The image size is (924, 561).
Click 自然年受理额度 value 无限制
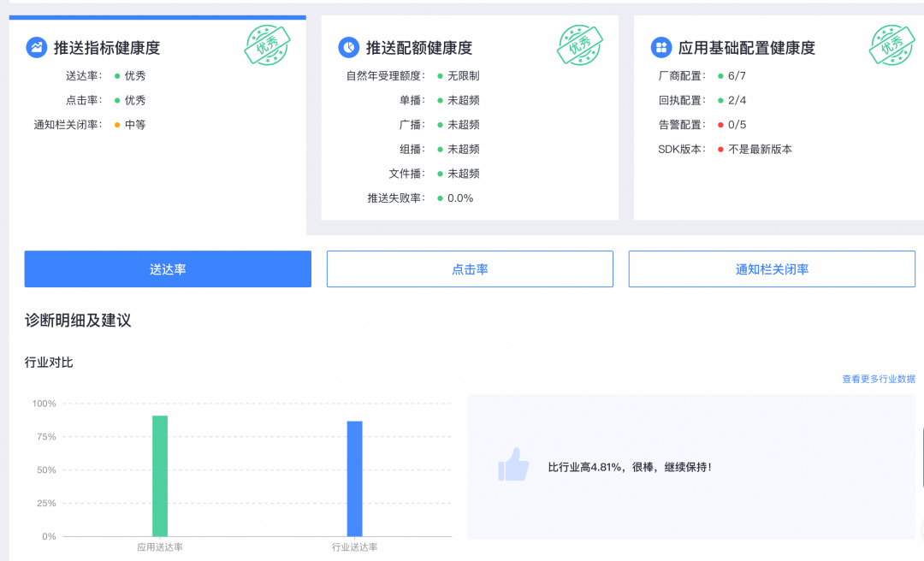[463, 76]
